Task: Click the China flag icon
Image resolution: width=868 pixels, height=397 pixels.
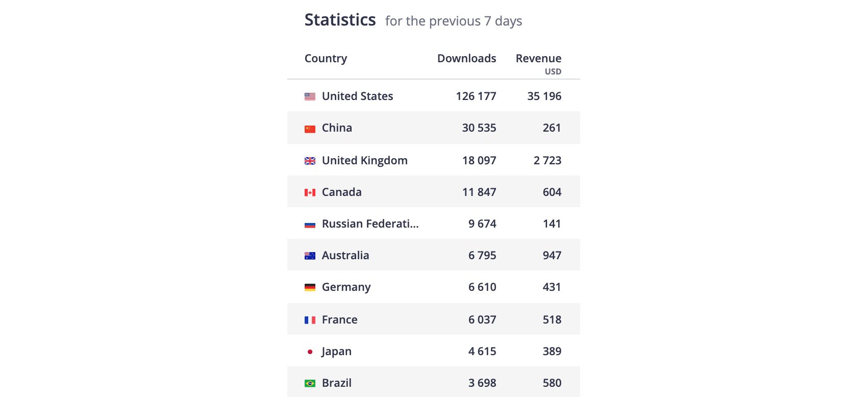Action: tap(310, 129)
